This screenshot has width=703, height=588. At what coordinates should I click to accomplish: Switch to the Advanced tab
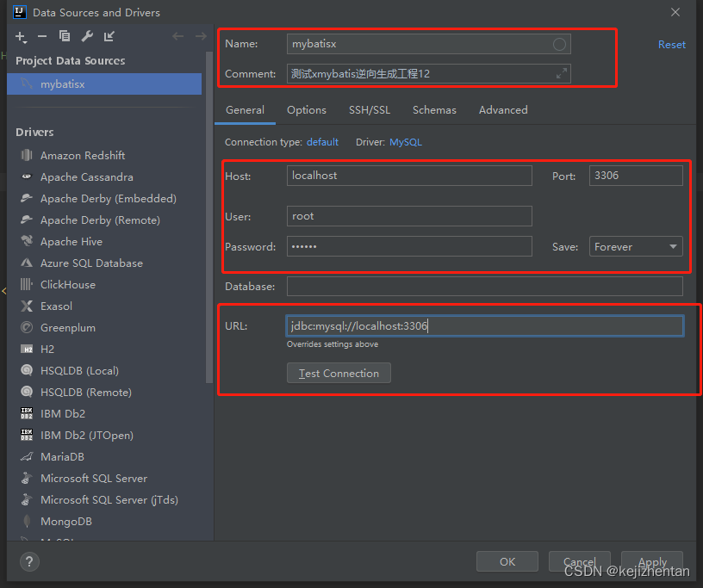point(503,110)
